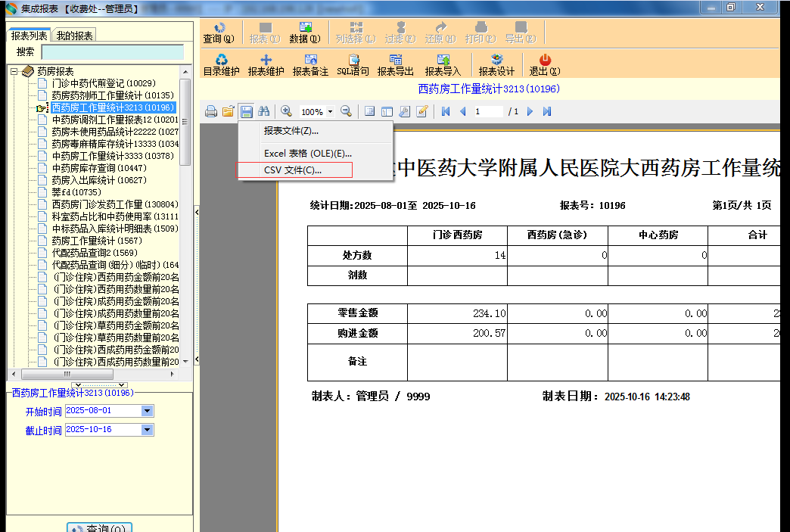Click the 搜索 search input field
The image size is (790, 532).
(x=112, y=52)
